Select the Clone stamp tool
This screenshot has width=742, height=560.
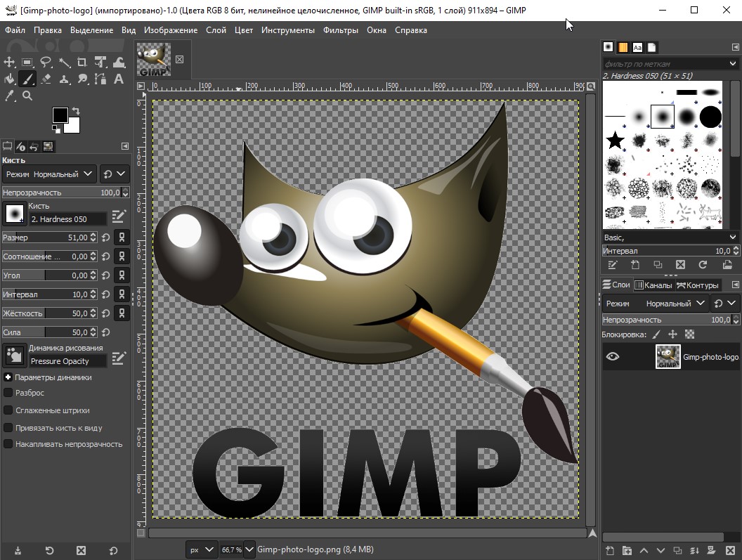(x=63, y=79)
